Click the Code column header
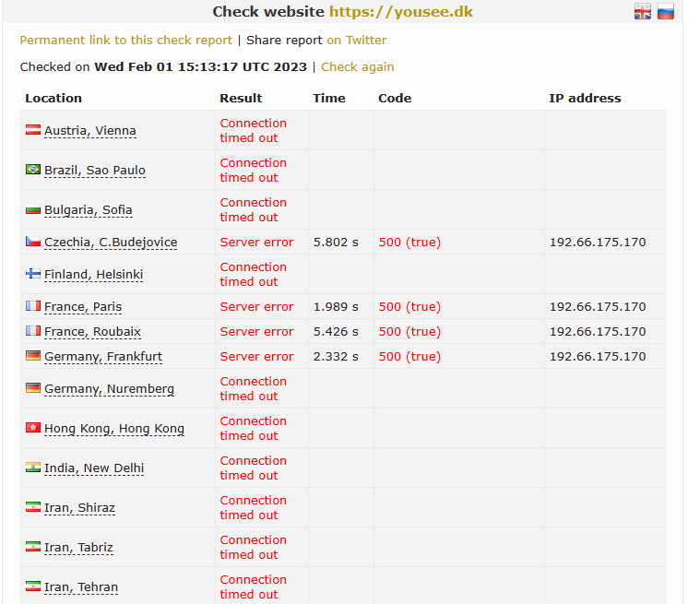 [x=395, y=99]
